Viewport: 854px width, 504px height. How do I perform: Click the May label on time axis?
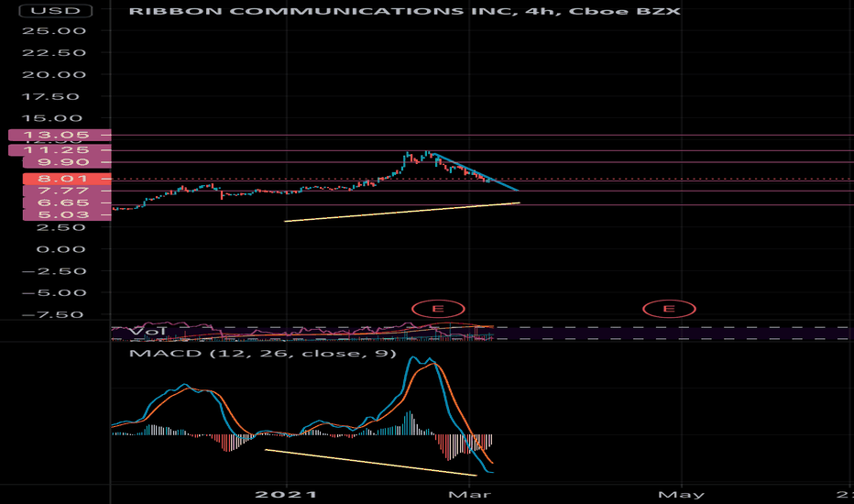(x=682, y=495)
